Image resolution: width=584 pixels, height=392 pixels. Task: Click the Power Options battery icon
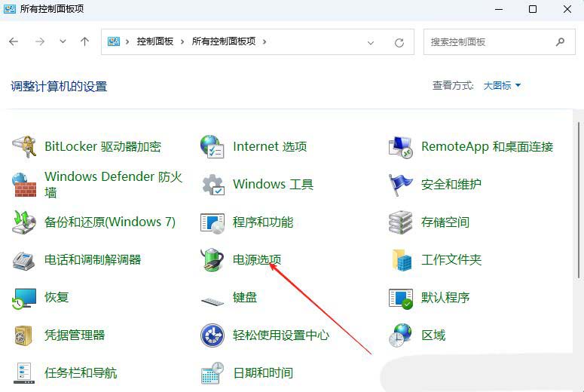pos(213,260)
